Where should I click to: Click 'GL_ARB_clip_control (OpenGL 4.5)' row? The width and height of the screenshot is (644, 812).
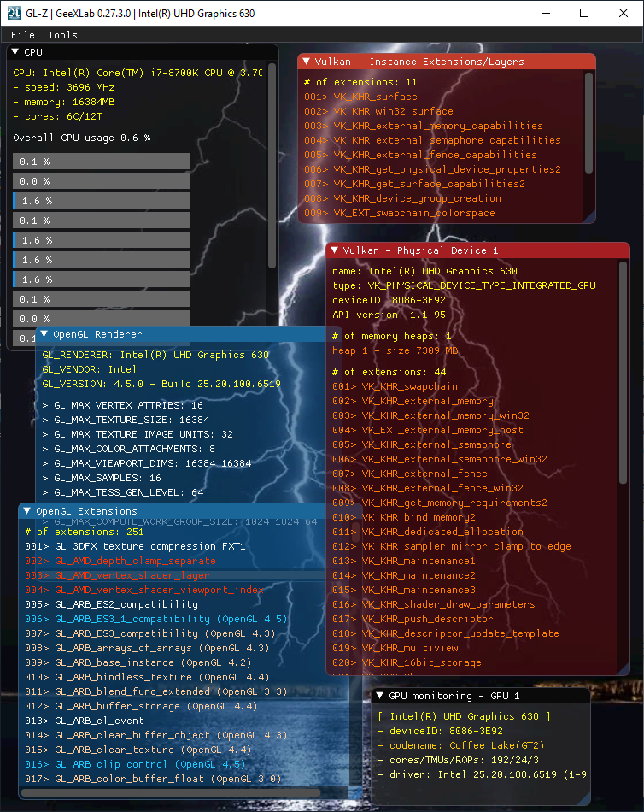pos(135,764)
